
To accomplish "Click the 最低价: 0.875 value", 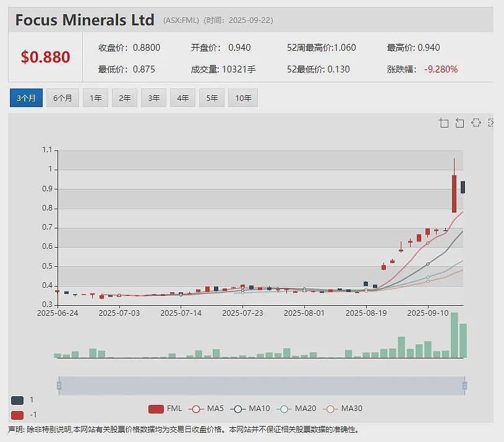I will (x=127, y=69).
